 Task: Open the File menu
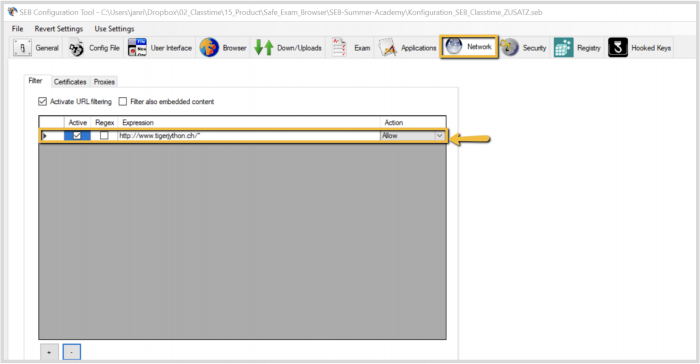tap(17, 29)
